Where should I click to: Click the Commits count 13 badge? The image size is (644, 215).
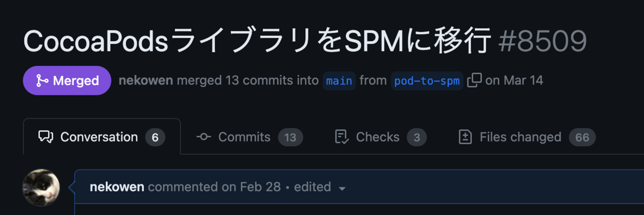tap(290, 137)
